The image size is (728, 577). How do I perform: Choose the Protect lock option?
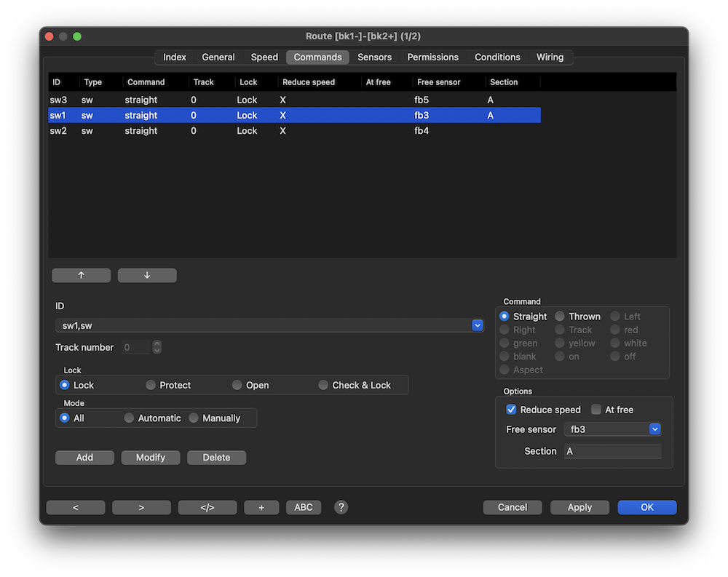tap(151, 385)
